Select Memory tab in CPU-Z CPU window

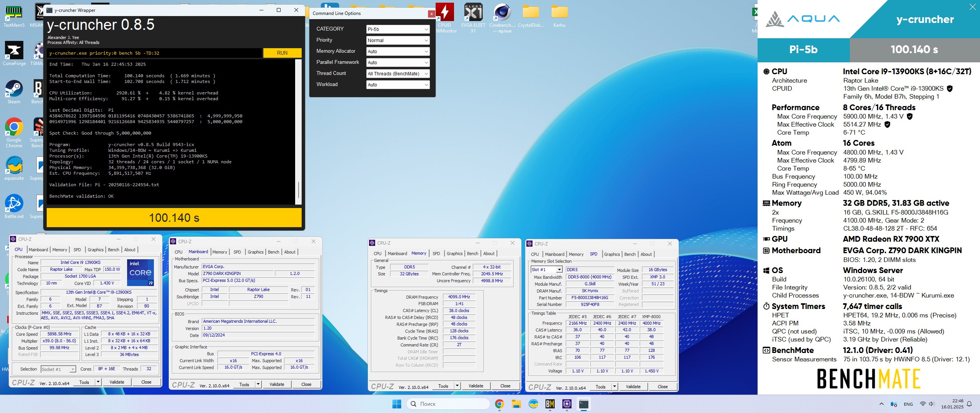click(x=60, y=250)
